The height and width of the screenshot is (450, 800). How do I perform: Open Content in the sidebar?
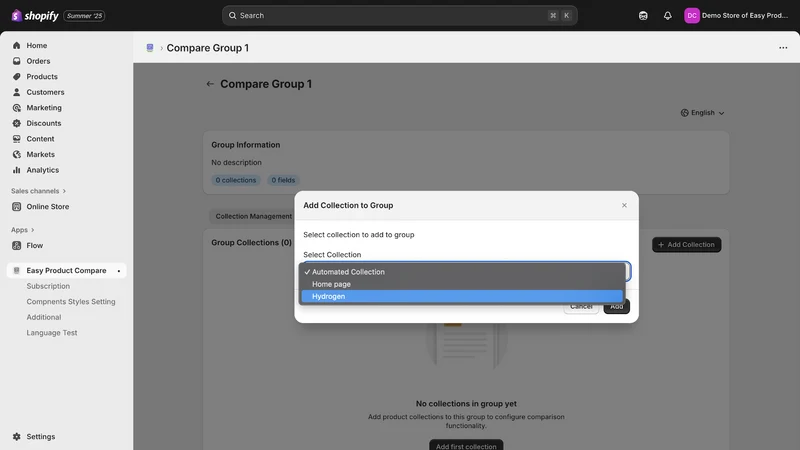coord(40,139)
